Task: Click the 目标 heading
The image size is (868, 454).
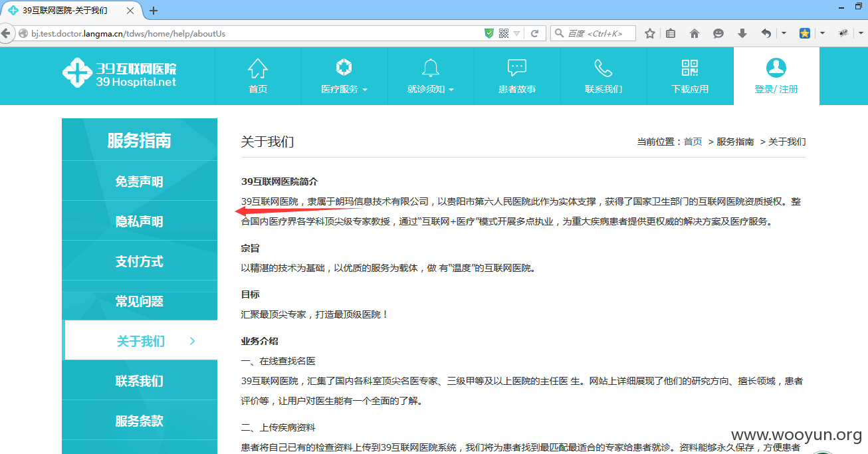Action: (x=251, y=294)
